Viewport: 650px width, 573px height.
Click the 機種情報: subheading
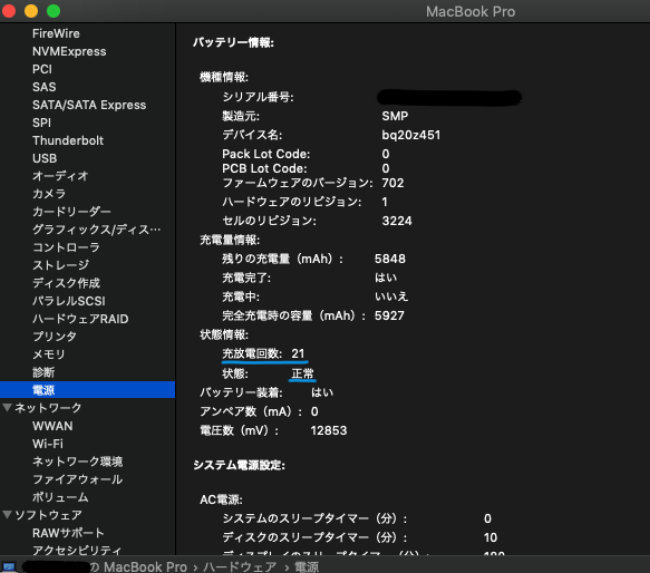coord(224,77)
